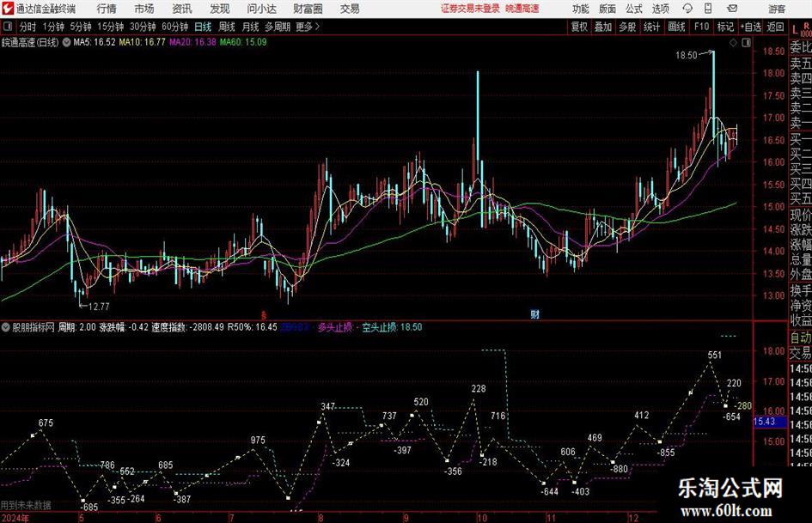Click the 多头止损 indicator label
Image resolution: width=812 pixels, height=523 pixels.
coord(334,327)
